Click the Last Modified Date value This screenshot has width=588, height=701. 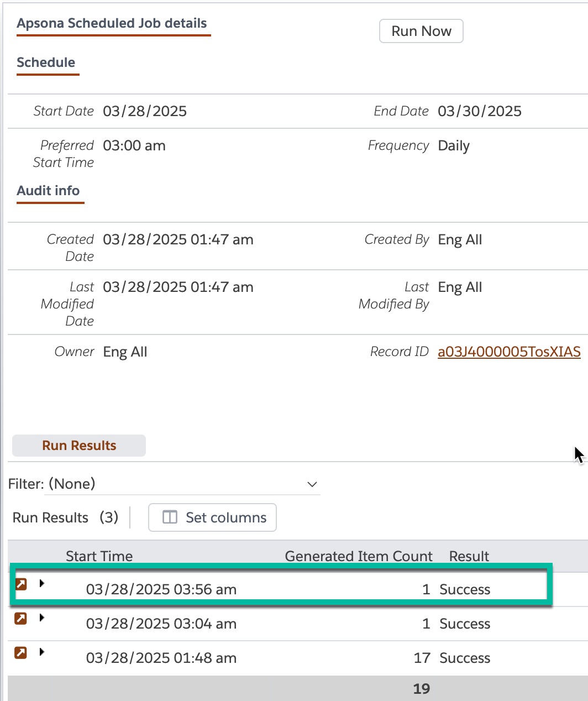(178, 287)
